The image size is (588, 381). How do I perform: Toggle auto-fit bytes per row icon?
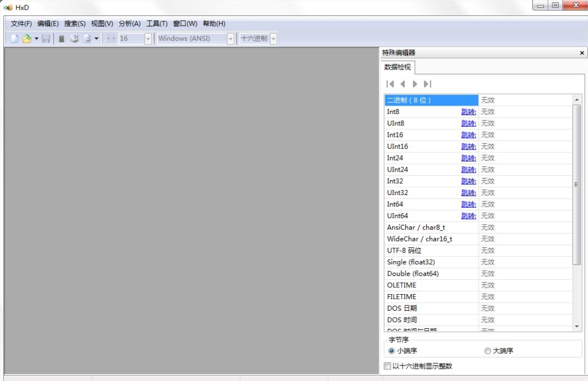(x=111, y=38)
